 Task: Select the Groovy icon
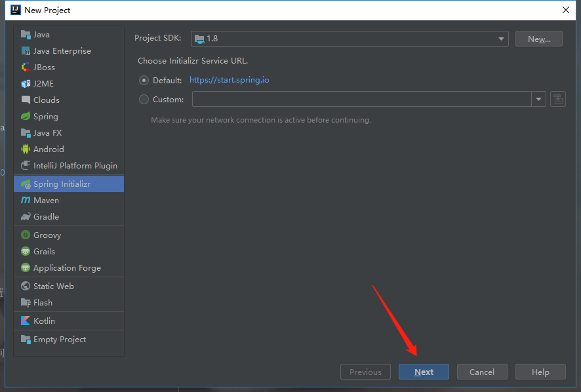click(26, 235)
